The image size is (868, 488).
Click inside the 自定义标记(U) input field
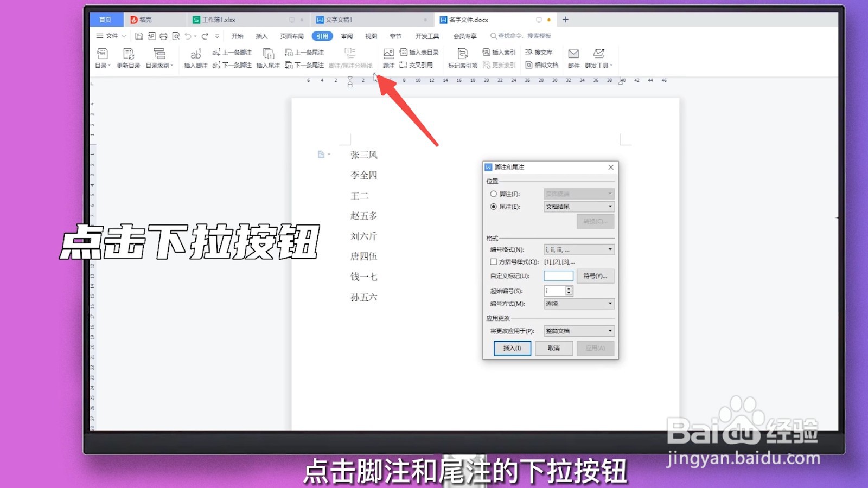pyautogui.click(x=558, y=275)
